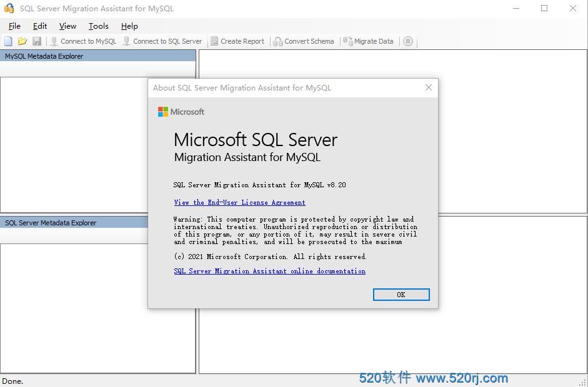Open the Help menu
Image resolution: width=588 pixels, height=387 pixels.
click(129, 26)
